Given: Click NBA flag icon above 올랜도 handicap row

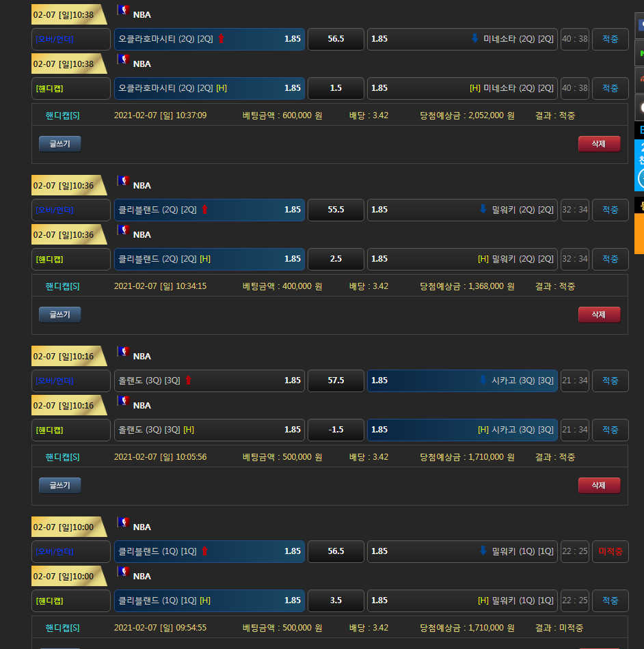Looking at the screenshot, I should coord(123,401).
